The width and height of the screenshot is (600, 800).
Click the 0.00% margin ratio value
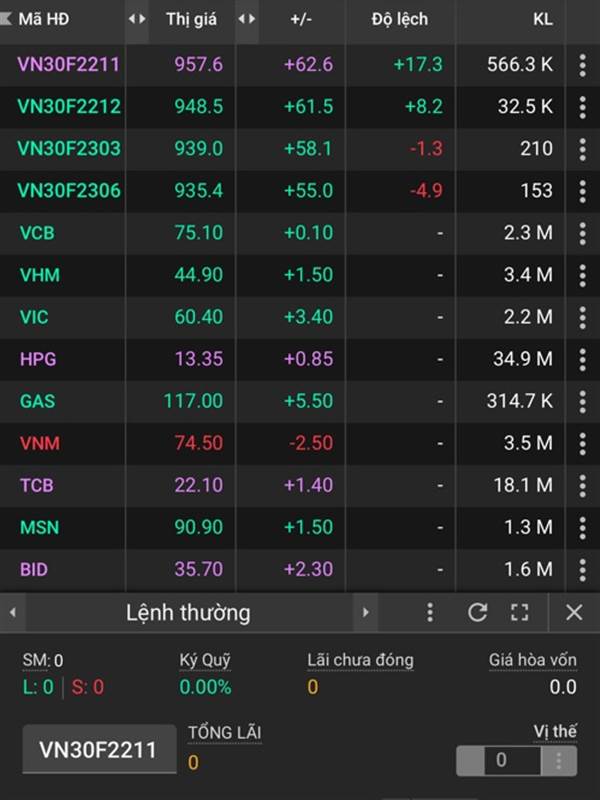pyautogui.click(x=205, y=687)
